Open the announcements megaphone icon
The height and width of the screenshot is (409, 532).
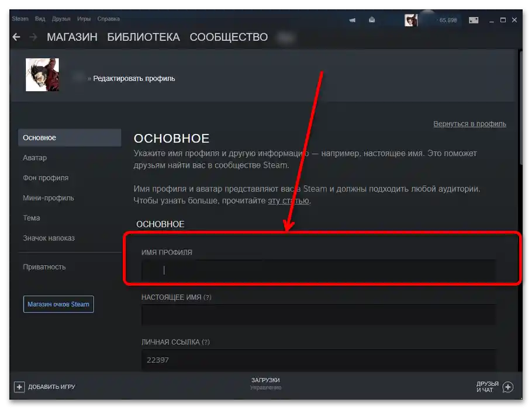(x=353, y=20)
